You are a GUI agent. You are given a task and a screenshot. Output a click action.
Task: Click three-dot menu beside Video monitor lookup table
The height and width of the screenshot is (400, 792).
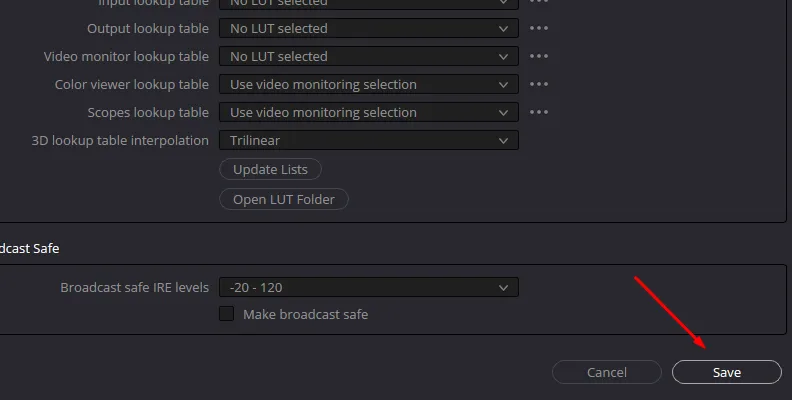[x=539, y=56]
